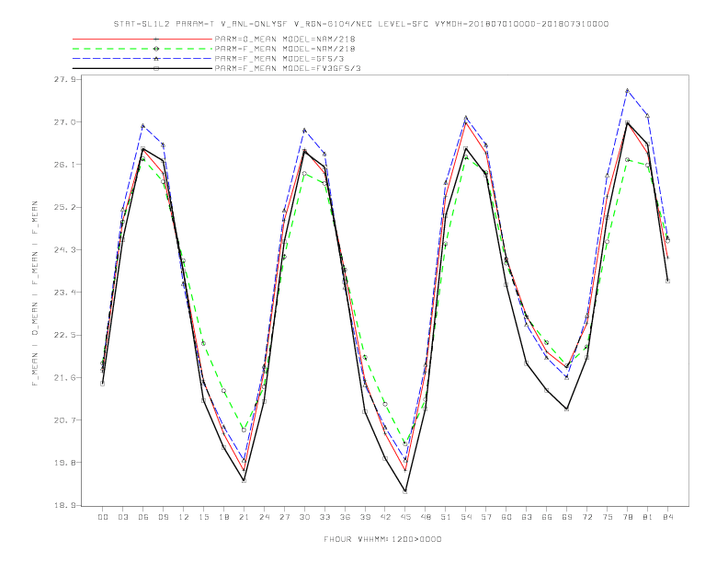728x563 pixels.
Task: Click y-axis tick label 19.8
Action: click(x=65, y=463)
